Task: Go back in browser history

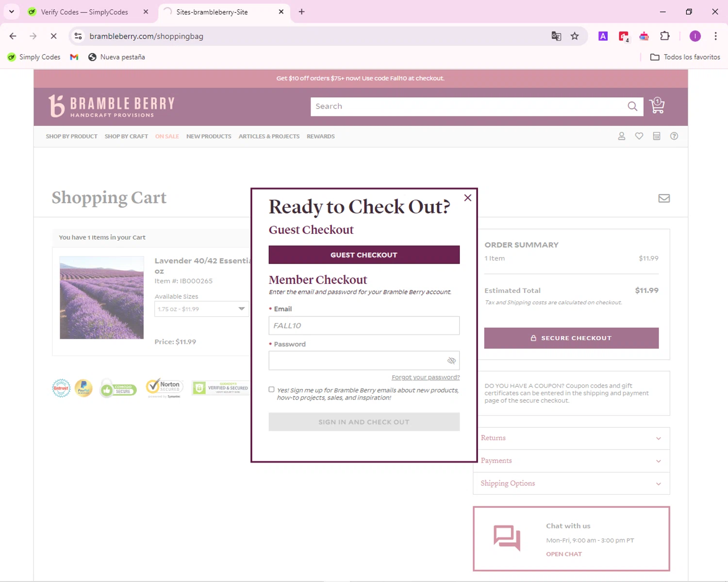Action: pos(13,36)
